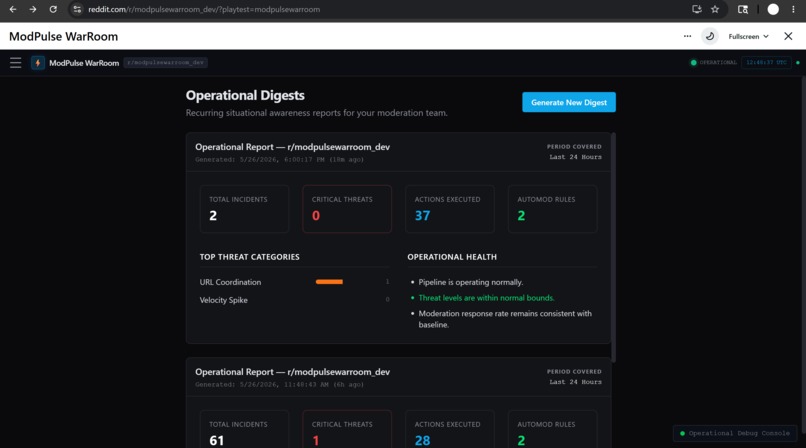Install app icon in address bar
The height and width of the screenshot is (448, 806).
[x=697, y=9]
